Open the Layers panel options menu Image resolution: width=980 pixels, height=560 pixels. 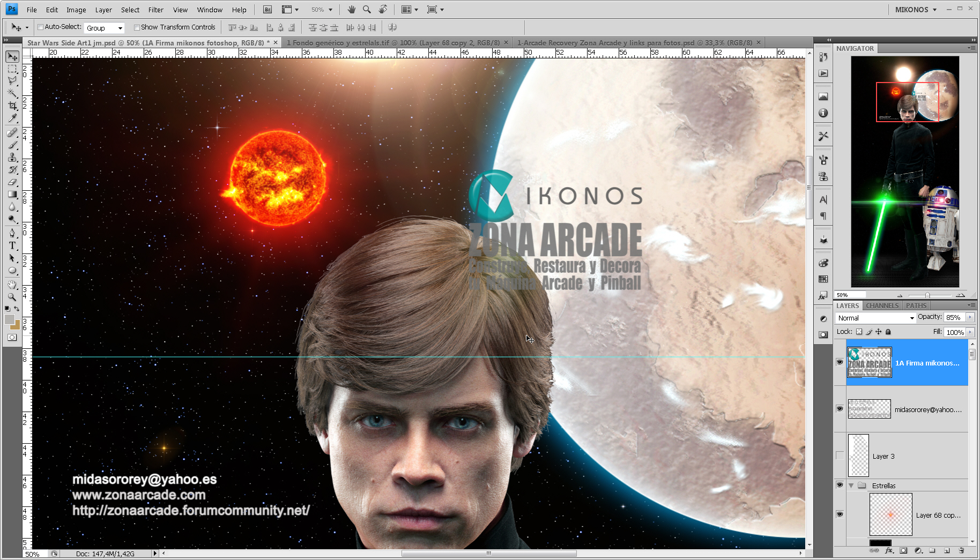point(971,305)
